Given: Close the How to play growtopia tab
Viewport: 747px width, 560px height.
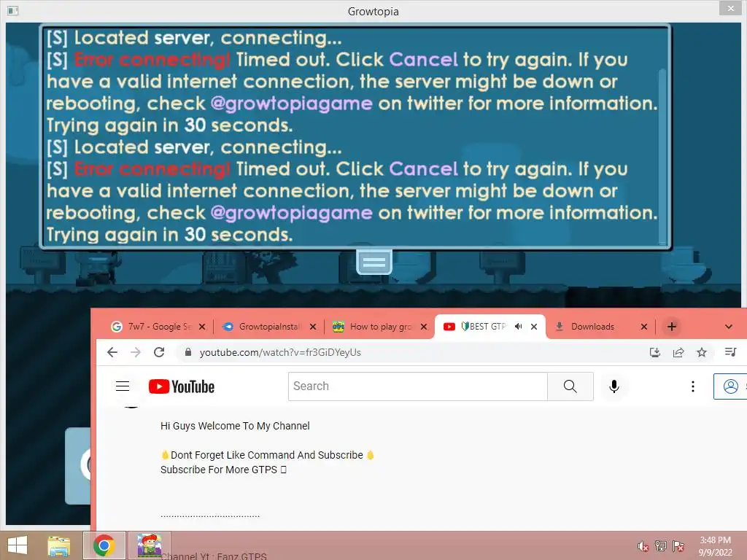Looking at the screenshot, I should (x=424, y=327).
